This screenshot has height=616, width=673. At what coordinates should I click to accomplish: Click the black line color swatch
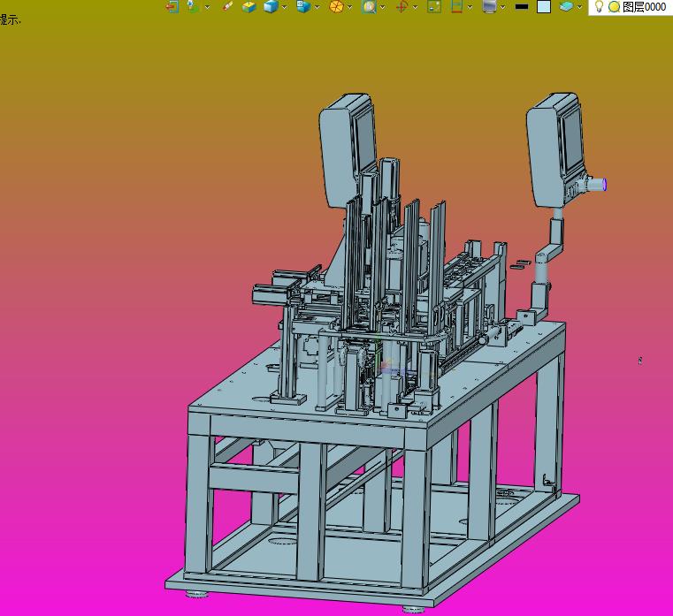click(522, 6)
